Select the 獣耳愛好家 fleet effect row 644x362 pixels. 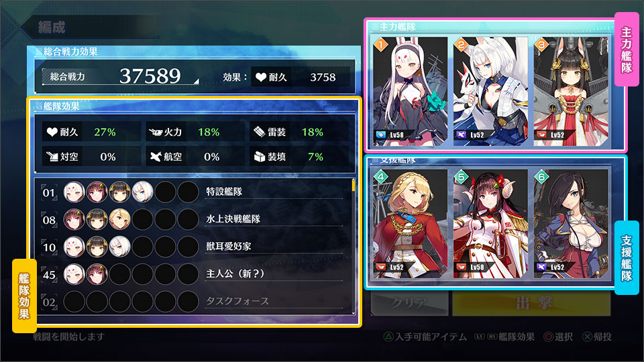pyautogui.click(x=193, y=247)
